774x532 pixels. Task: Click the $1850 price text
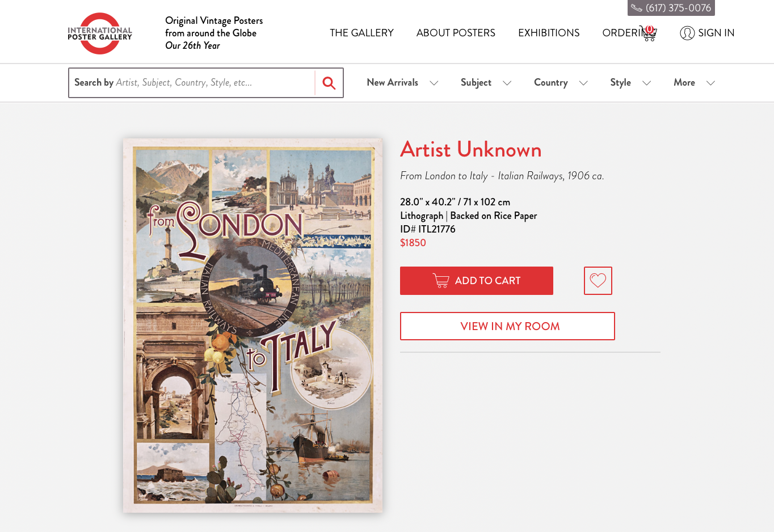pyautogui.click(x=413, y=243)
